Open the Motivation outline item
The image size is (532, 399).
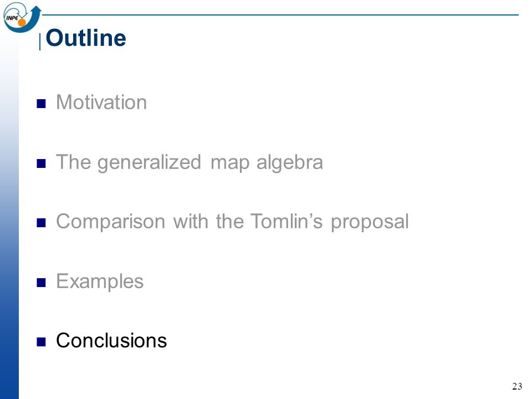coord(101,102)
